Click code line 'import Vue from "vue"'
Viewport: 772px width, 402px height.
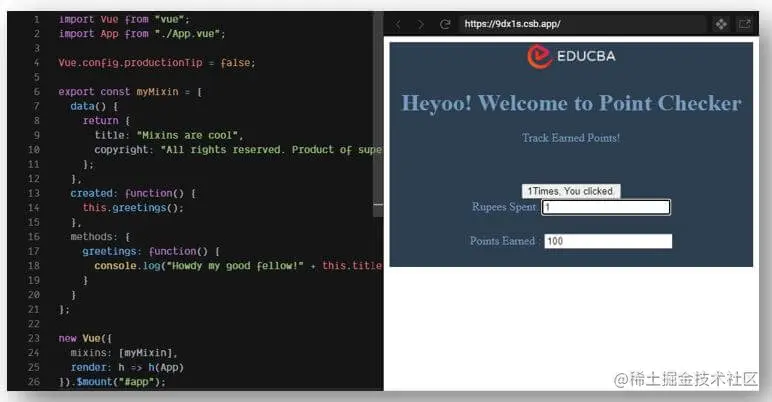point(124,19)
